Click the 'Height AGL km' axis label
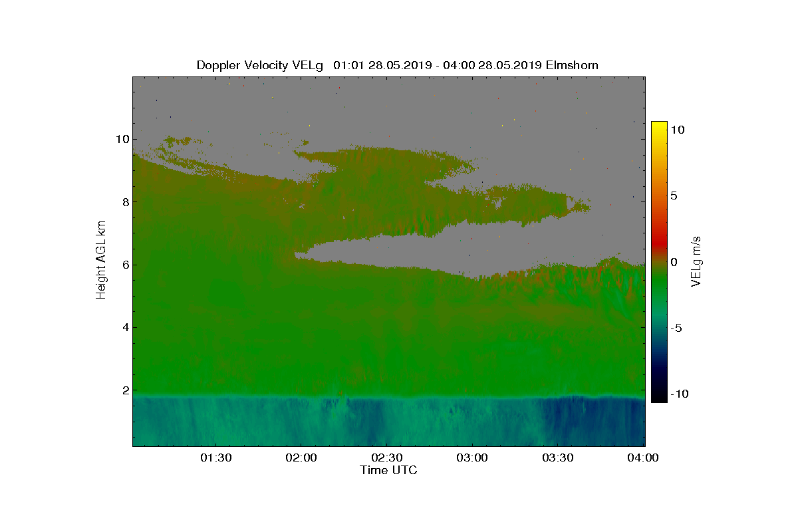798x532 pixels. pyautogui.click(x=101, y=261)
